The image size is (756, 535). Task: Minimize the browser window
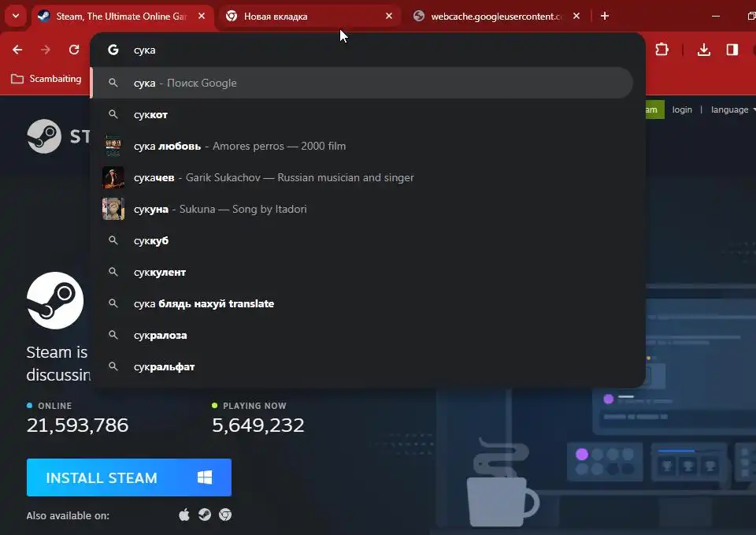(x=716, y=16)
